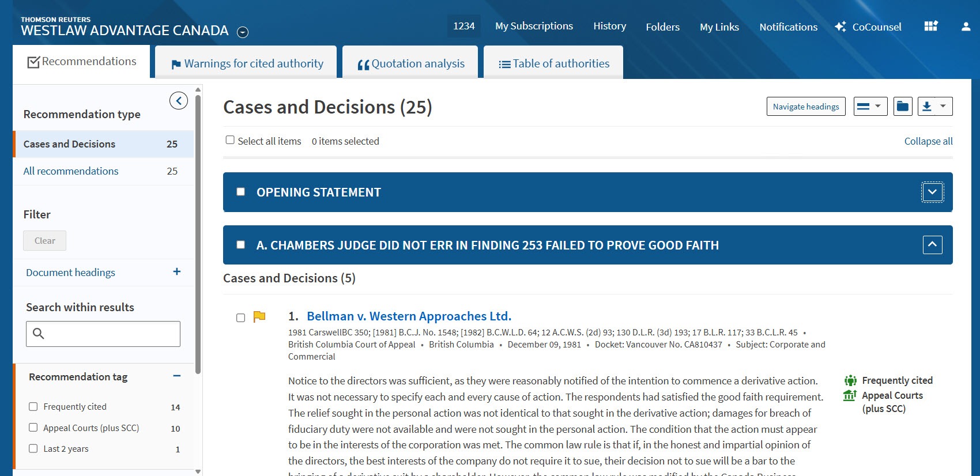The height and width of the screenshot is (476, 980).
Task: Click the Appeal Courts tag icon
Action: (x=850, y=395)
